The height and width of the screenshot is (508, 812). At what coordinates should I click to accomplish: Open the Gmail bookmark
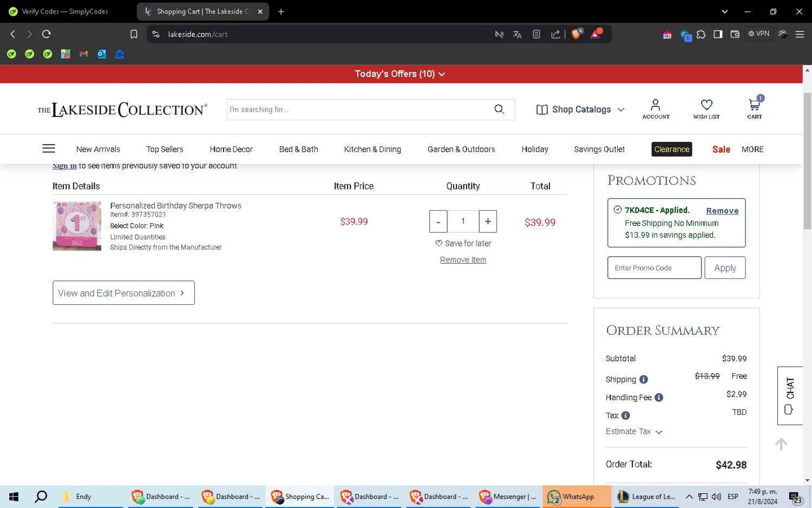[x=83, y=54]
